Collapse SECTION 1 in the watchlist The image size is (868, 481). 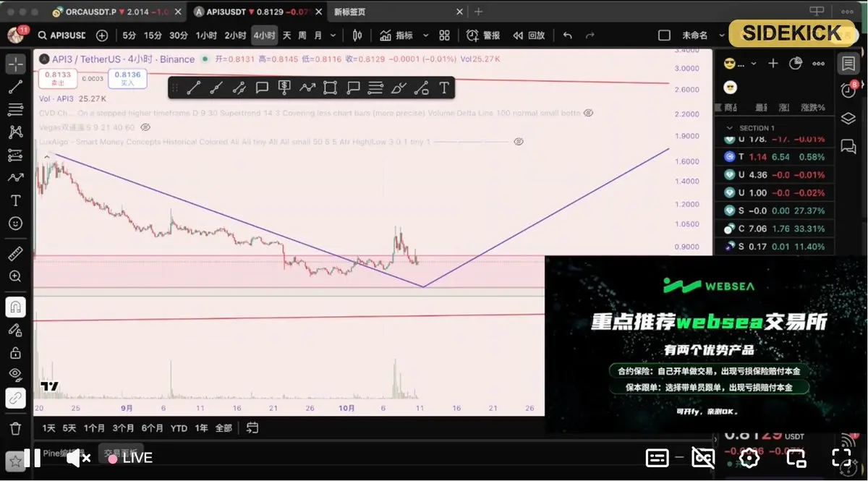pyautogui.click(x=729, y=128)
